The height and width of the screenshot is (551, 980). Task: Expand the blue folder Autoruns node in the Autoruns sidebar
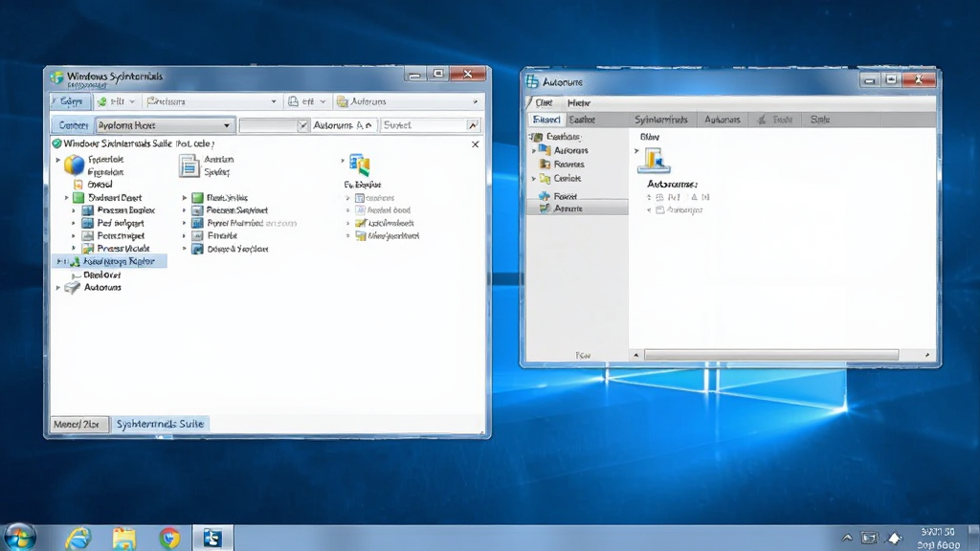tap(534, 150)
